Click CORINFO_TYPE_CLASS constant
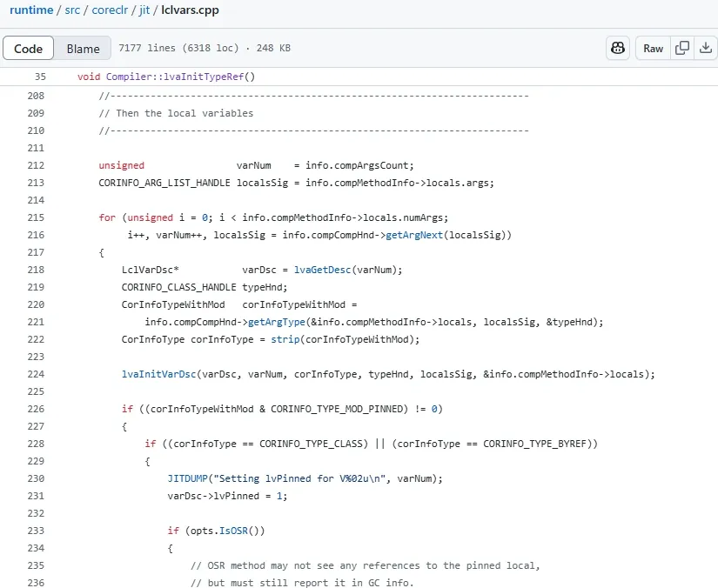The height and width of the screenshot is (588, 718). [x=311, y=444]
